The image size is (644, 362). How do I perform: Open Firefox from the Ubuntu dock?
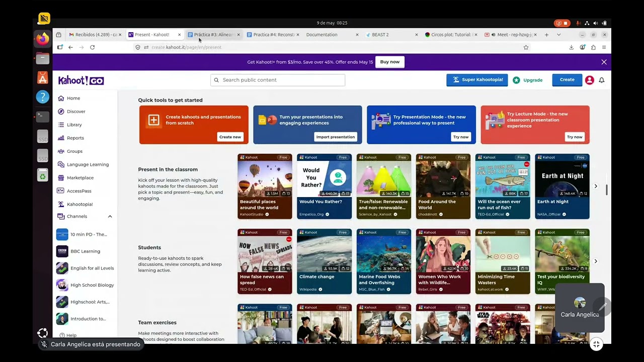tap(43, 39)
